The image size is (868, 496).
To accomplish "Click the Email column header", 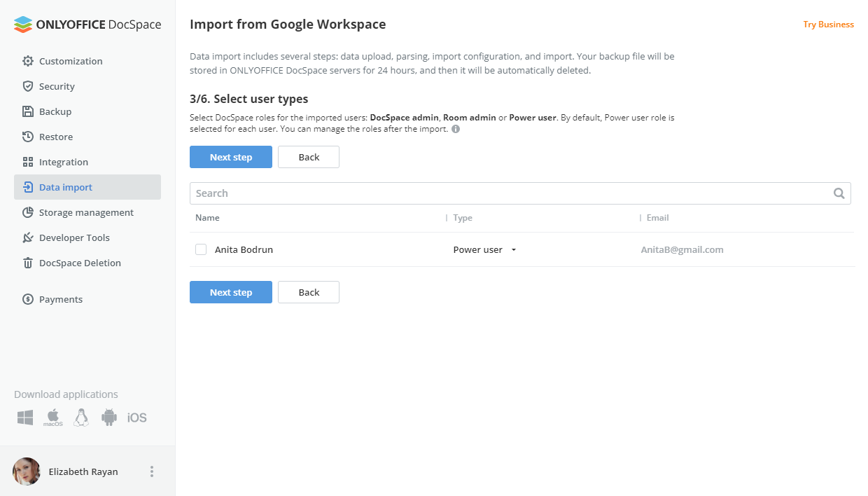I will [x=657, y=218].
